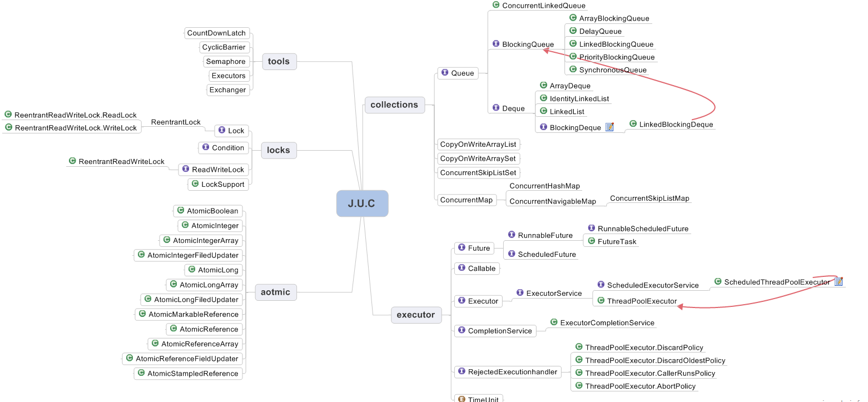Click the ThreadPoolExecutor.DiscardOldestPolicy label
The height and width of the screenshot is (402, 868).
pos(655,360)
